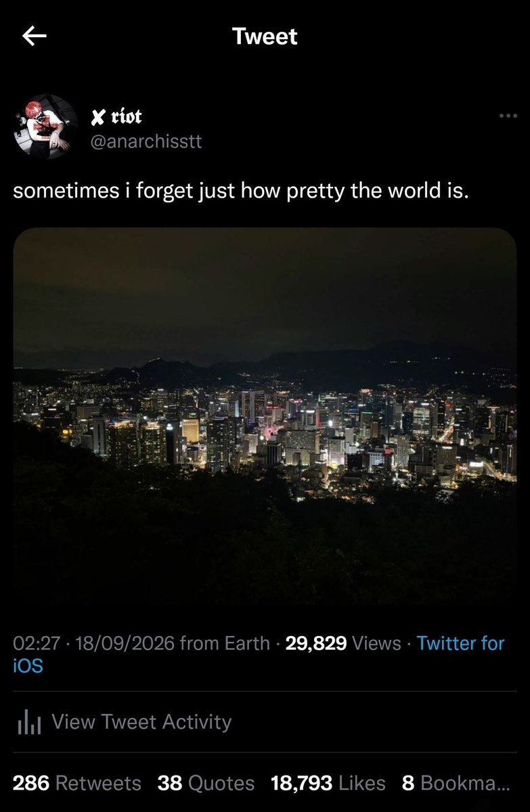View the 18,793 Likes list
Image resolution: width=530 pixels, height=812 pixels.
328,784
